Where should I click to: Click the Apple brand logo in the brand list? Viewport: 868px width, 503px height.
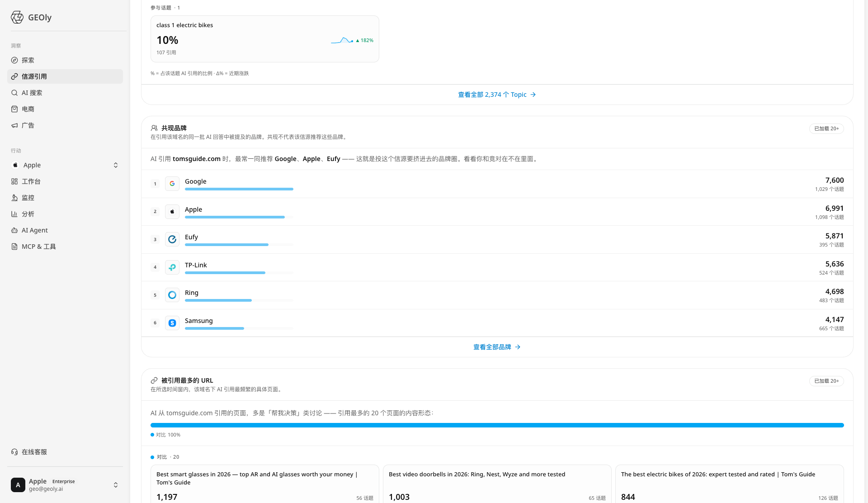[172, 212]
